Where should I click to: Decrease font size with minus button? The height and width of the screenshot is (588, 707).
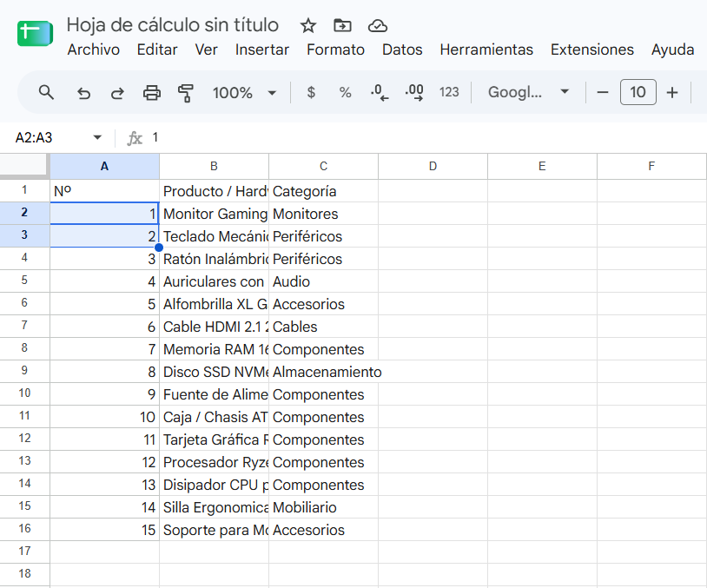click(x=603, y=92)
